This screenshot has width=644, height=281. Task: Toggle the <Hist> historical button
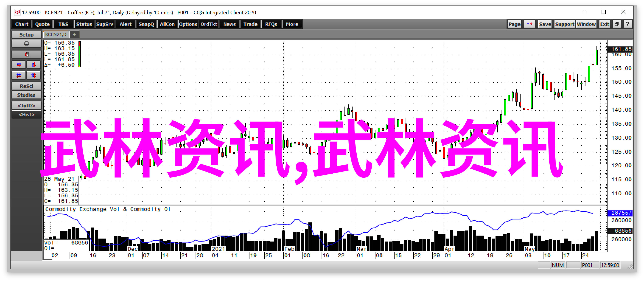click(x=26, y=115)
